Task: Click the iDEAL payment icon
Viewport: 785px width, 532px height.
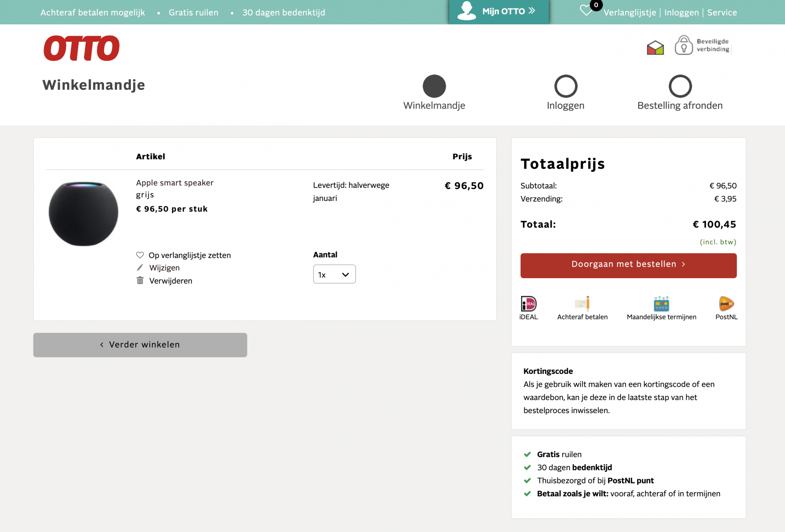Action: click(528, 304)
